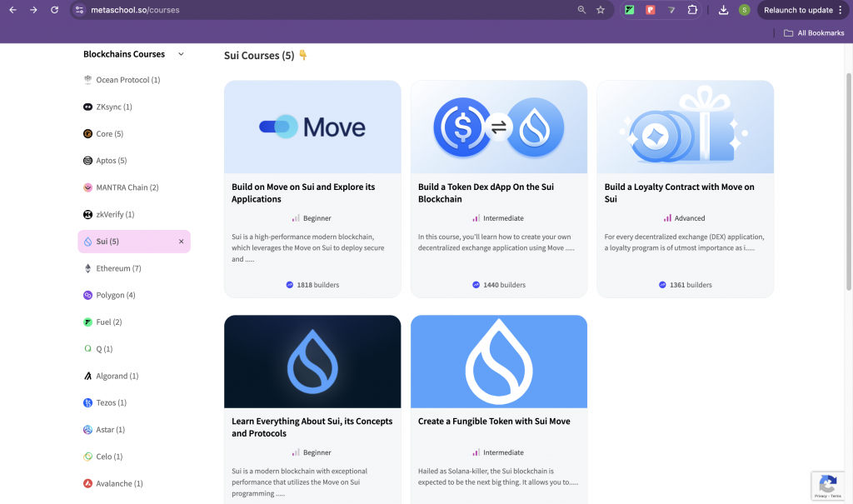
Task: Remove the active Sui filter
Action: click(181, 241)
